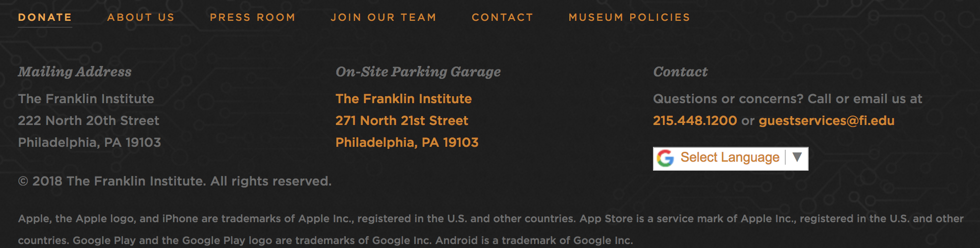The width and height of the screenshot is (980, 248).
Task: Click the parking garage Philadelphia, PA 19103 link
Action: 407,142
